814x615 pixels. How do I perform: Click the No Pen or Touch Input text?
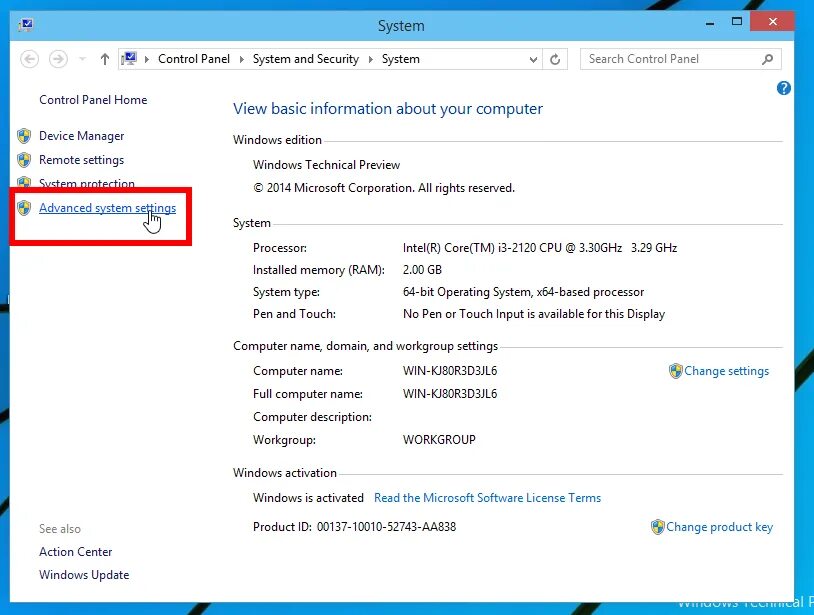[534, 314]
